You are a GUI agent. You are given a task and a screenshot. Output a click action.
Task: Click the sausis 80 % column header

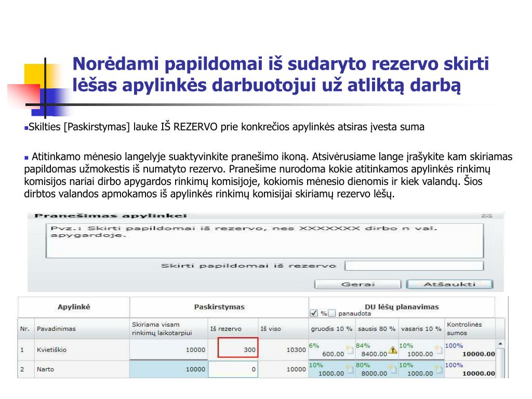point(377,328)
